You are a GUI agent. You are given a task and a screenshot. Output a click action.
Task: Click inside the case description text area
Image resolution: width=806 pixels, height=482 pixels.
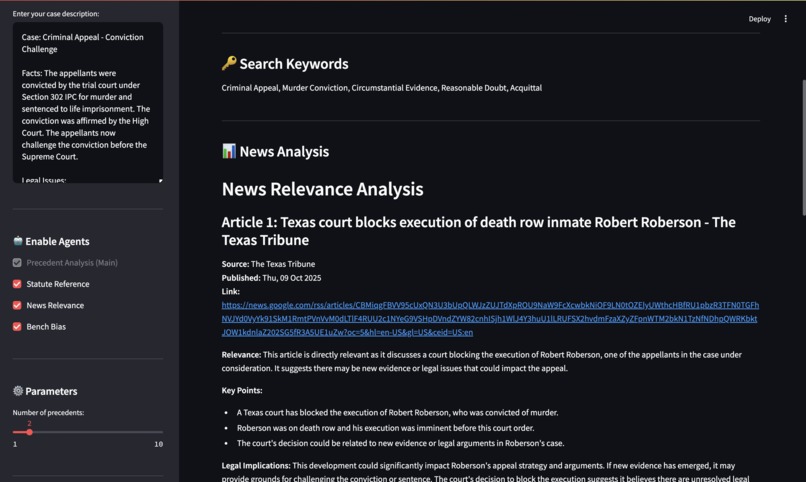87,102
